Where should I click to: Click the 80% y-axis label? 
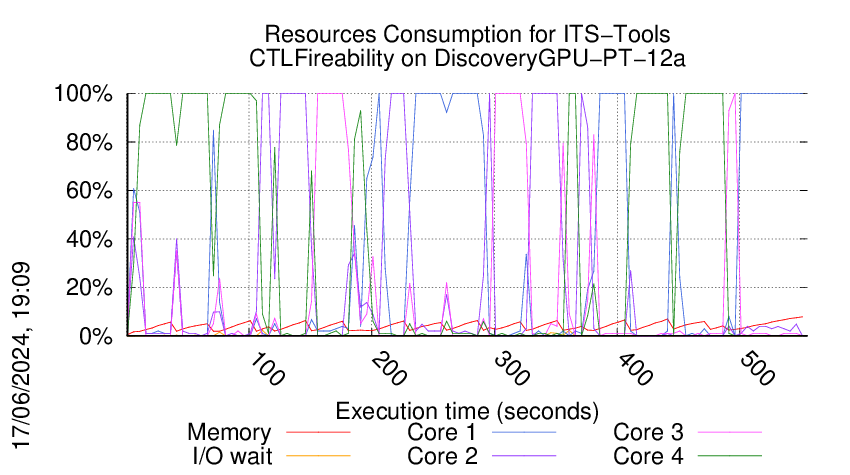(89, 143)
